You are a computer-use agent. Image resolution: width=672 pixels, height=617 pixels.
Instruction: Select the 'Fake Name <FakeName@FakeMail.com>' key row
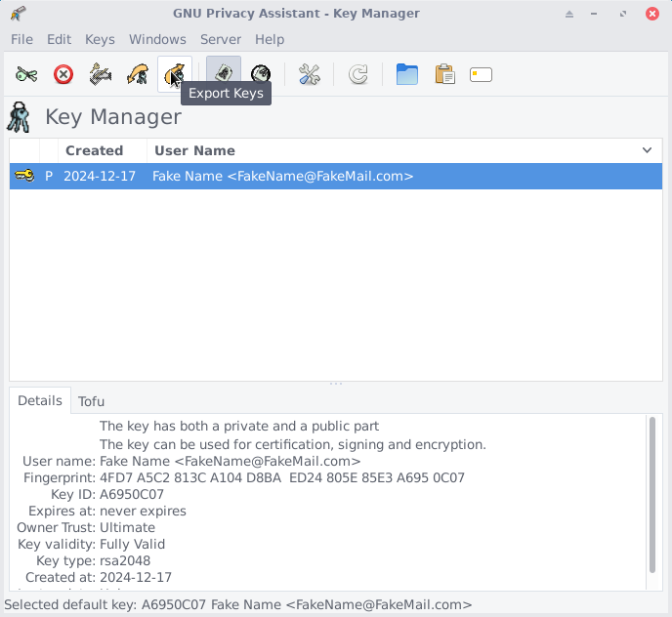coord(336,176)
